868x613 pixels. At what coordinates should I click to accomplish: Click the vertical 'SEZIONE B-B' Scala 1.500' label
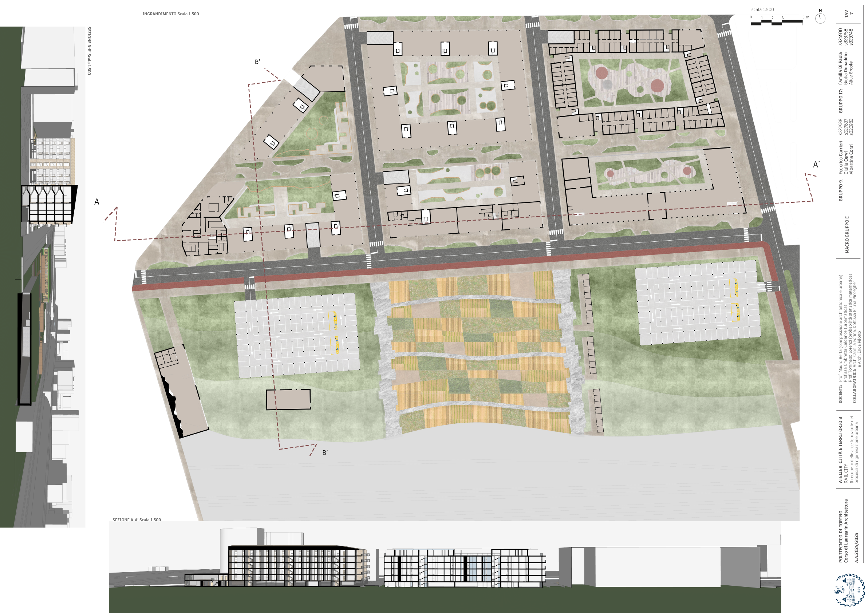89,51
